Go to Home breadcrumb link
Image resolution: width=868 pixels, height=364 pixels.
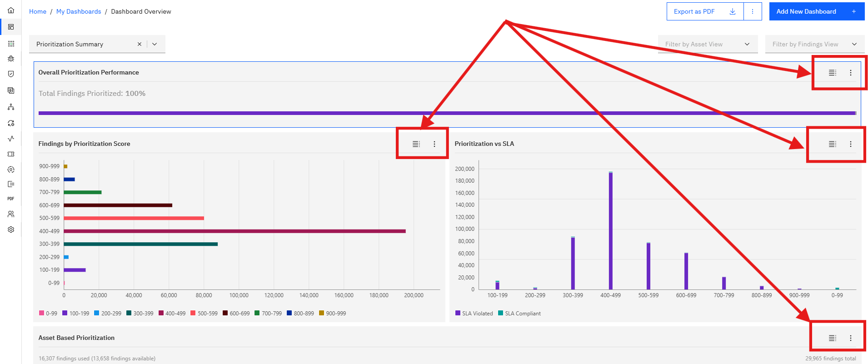pos(38,11)
